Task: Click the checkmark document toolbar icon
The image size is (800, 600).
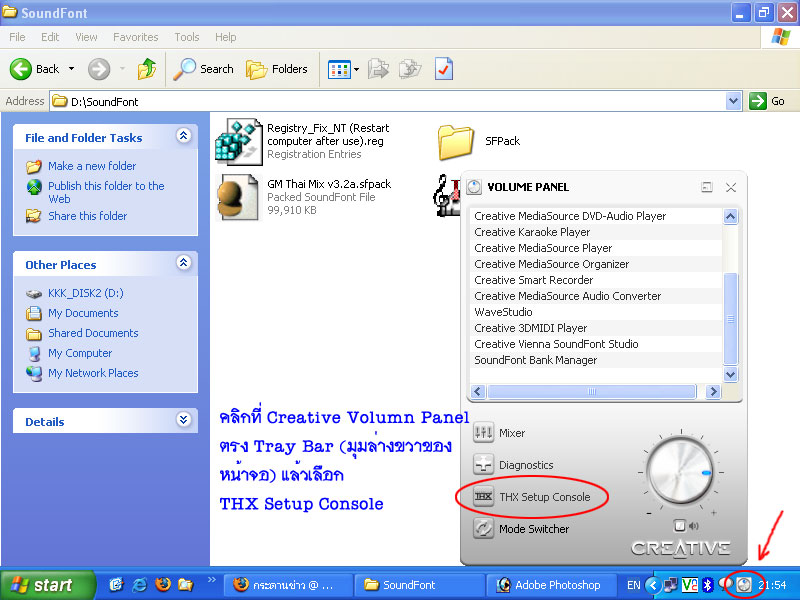Action: point(444,69)
